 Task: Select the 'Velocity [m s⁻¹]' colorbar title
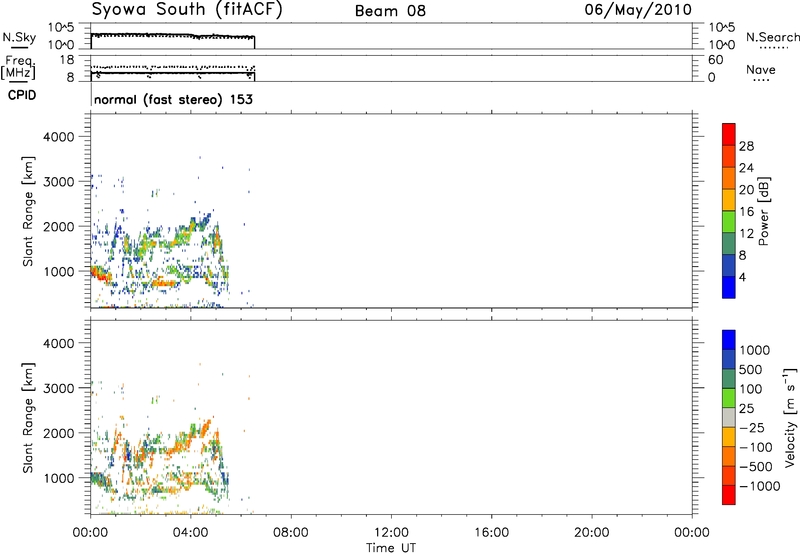click(790, 417)
